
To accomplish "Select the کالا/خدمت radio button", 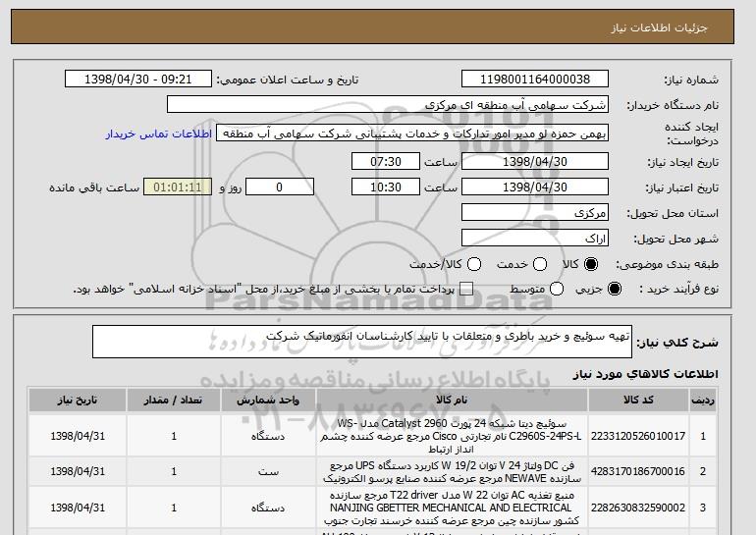I will [474, 264].
